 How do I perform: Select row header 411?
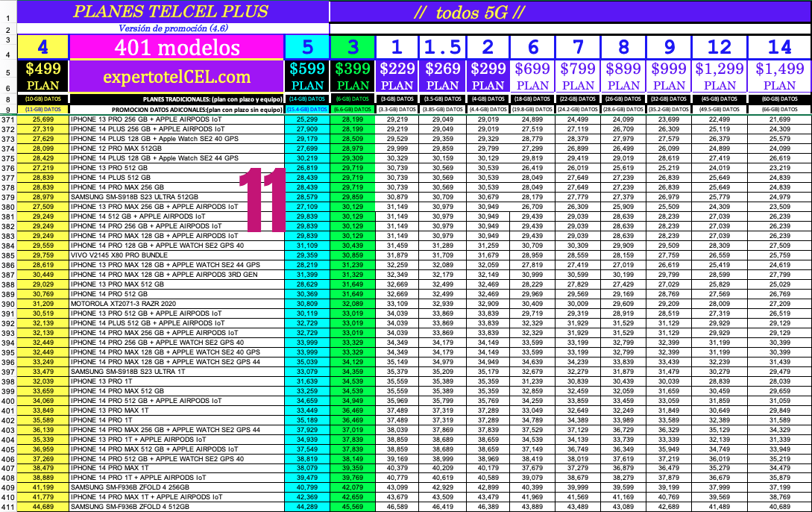[8, 507]
